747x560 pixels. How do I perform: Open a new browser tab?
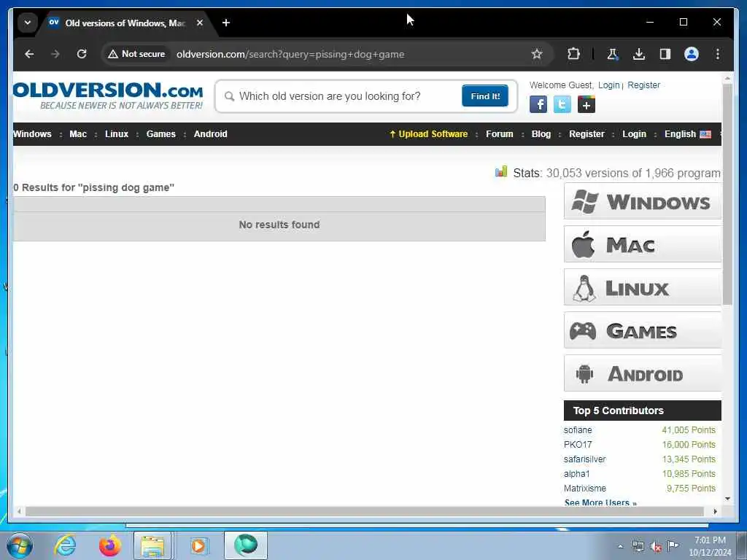point(226,23)
